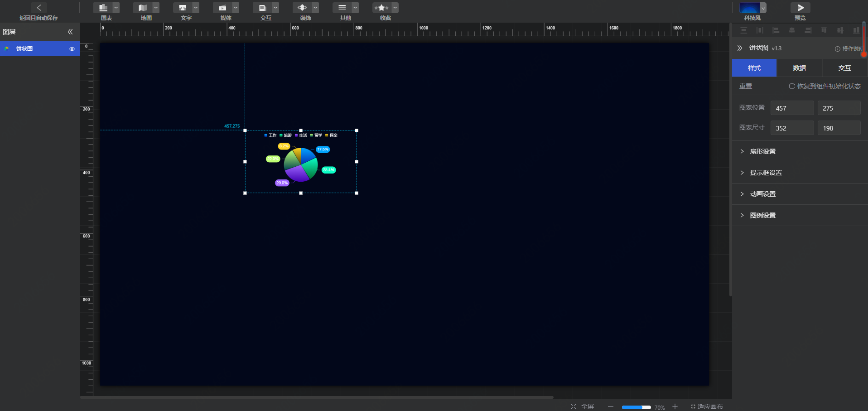Click the 返回且自动保存 back arrow
Viewport: 868px width, 411px height.
[x=39, y=8]
